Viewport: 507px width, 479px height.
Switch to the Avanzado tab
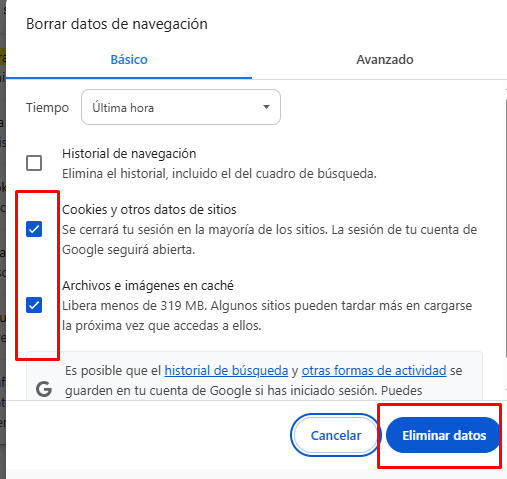(x=385, y=60)
